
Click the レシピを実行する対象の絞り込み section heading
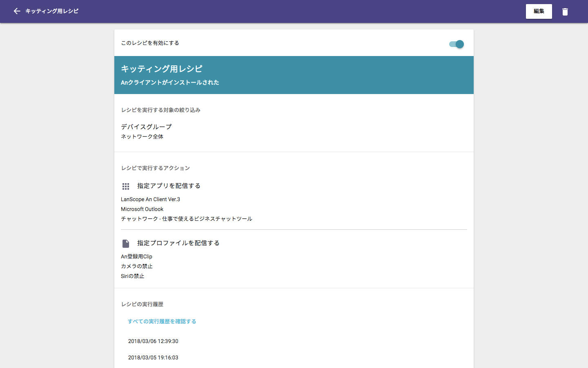point(160,110)
